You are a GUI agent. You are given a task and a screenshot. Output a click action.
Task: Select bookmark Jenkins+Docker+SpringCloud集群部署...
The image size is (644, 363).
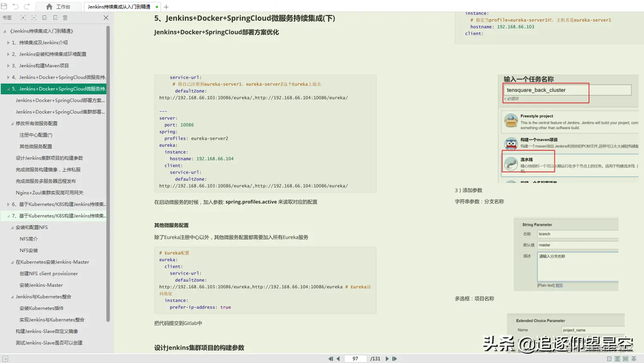[60, 112]
